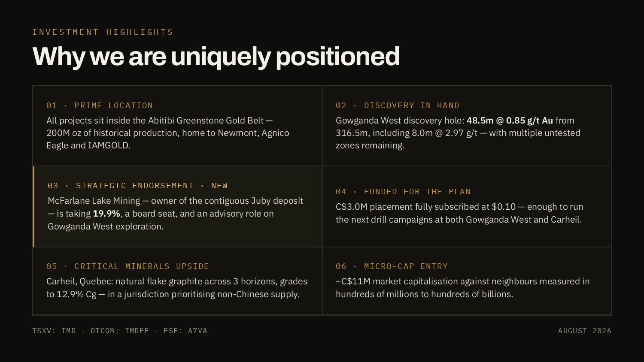The height and width of the screenshot is (362, 644).
Task: Select the INVESTMENT HIGHLIGHTS eyebrow label
Action: click(x=103, y=32)
